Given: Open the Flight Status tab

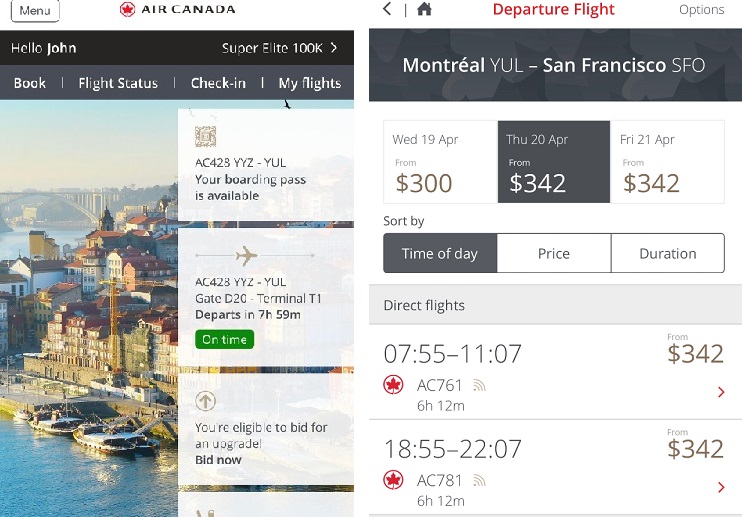Looking at the screenshot, I should tap(118, 83).
